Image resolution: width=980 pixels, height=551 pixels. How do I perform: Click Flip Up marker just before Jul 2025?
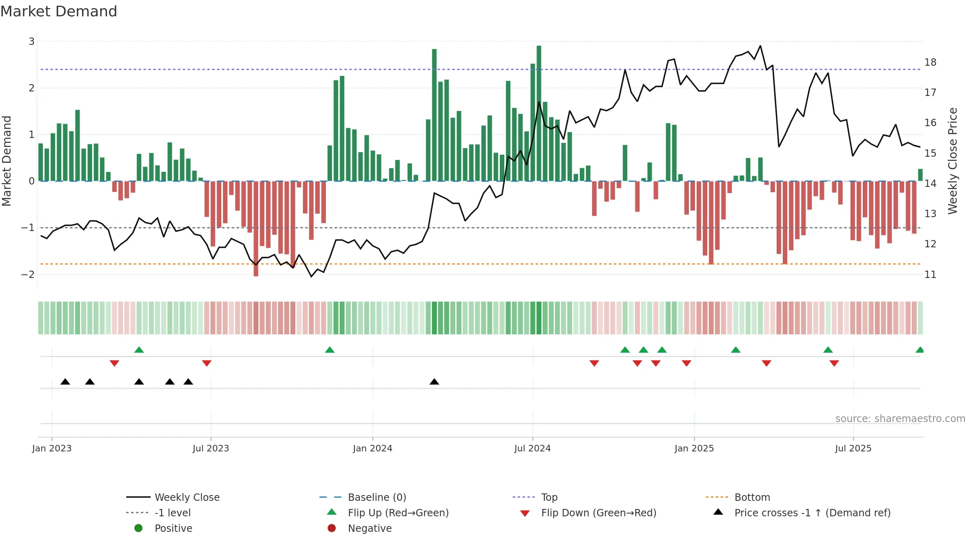tap(828, 349)
